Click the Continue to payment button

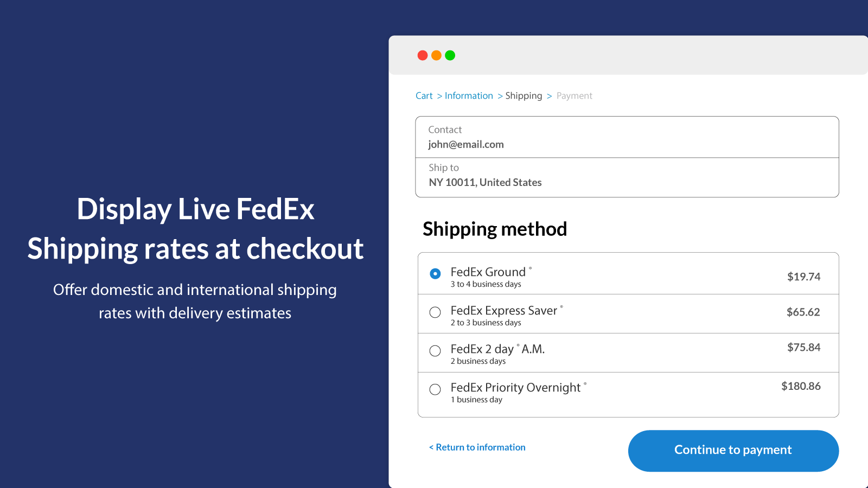click(733, 451)
